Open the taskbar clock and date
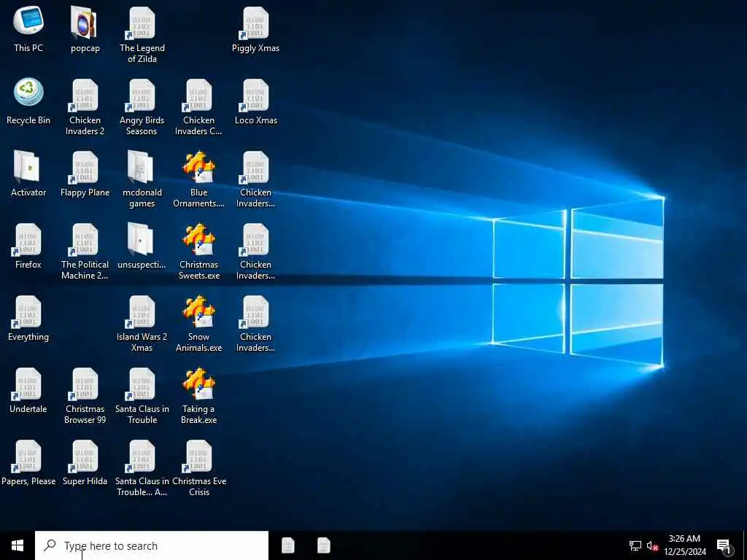The height and width of the screenshot is (560, 747). point(684,545)
